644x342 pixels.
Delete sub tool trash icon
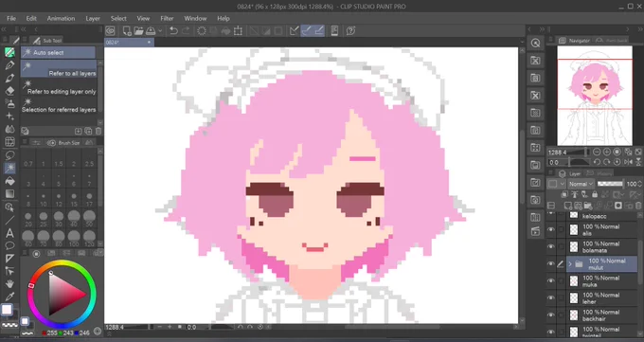click(x=98, y=131)
